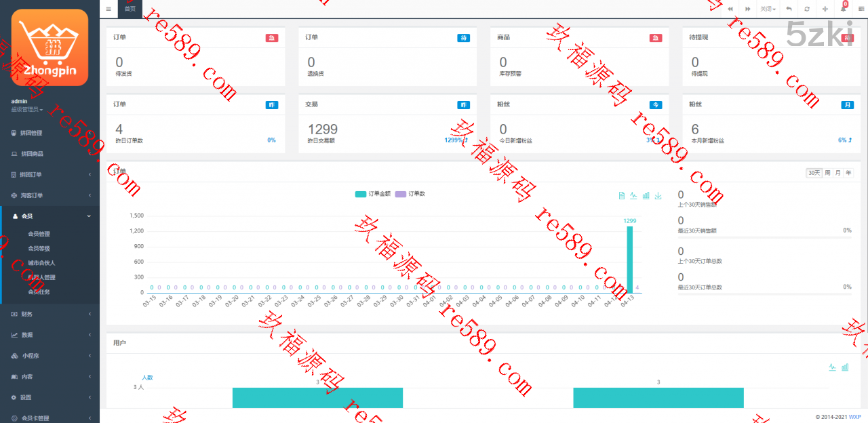Screen dimensions: 868x423
Task: Open 会员管理 submenu item
Action: pyautogui.click(x=39, y=234)
